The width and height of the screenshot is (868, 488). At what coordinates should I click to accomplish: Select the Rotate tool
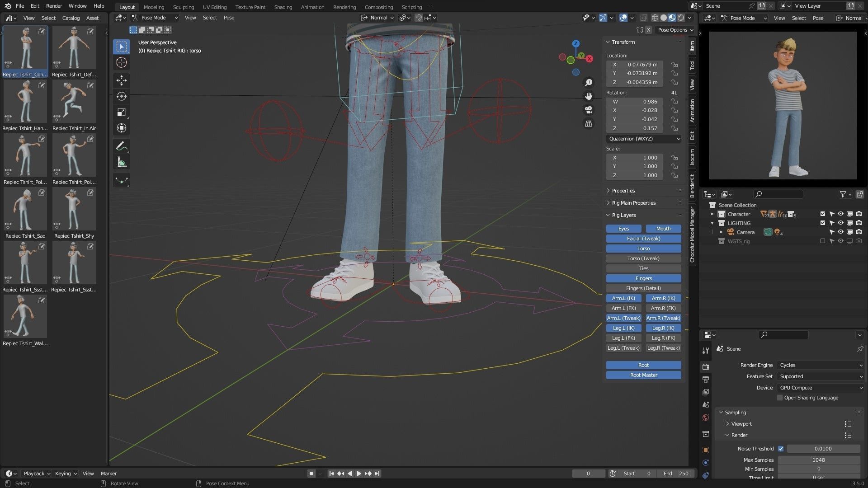coord(121,96)
